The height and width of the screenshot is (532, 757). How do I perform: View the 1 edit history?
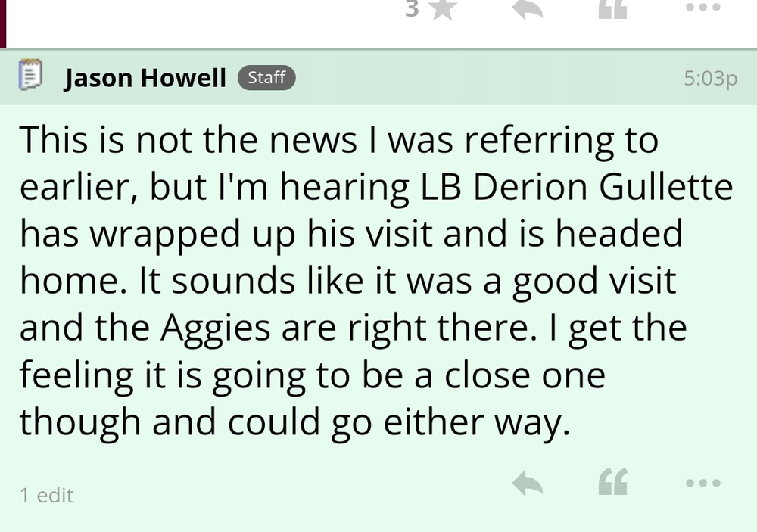[47, 496]
